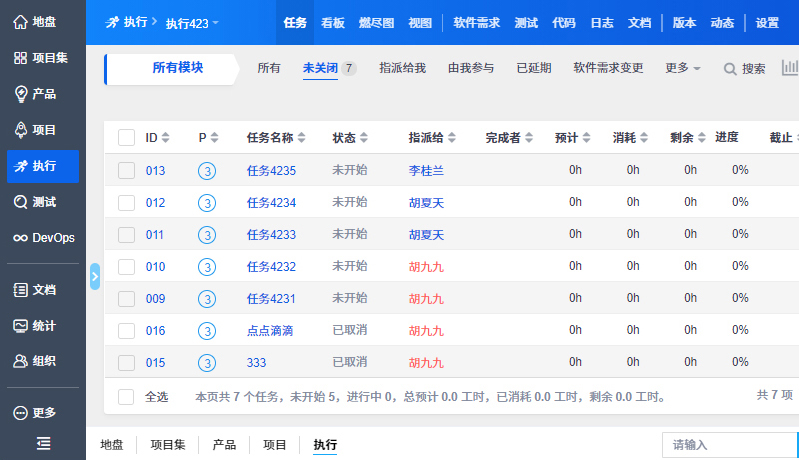Open the 更多 dropdown in filter bar

(683, 68)
